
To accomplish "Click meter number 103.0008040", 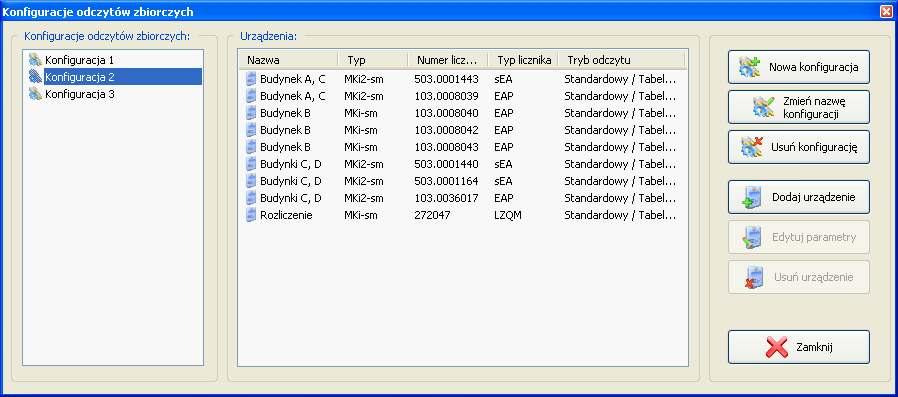I will (x=446, y=113).
